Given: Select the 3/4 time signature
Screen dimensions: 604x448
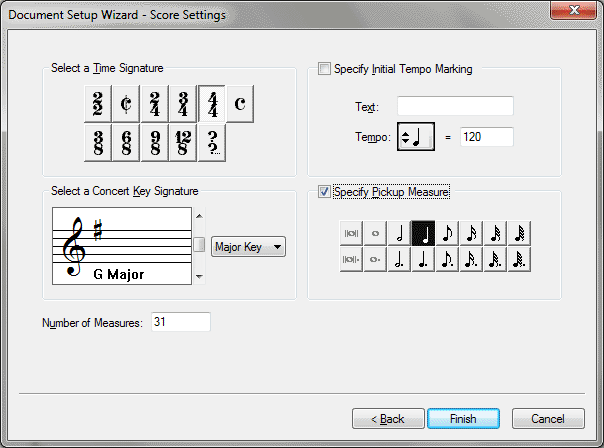Looking at the screenshot, I should [183, 103].
